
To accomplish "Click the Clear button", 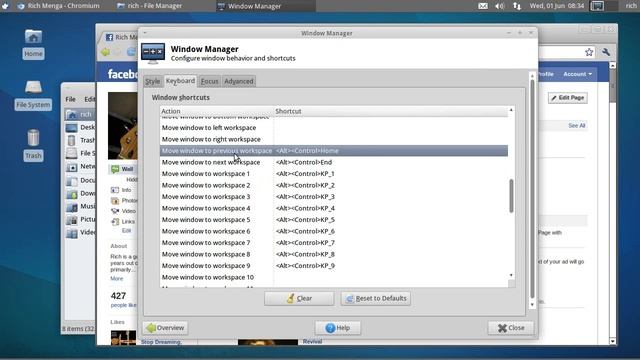I will point(299,298).
